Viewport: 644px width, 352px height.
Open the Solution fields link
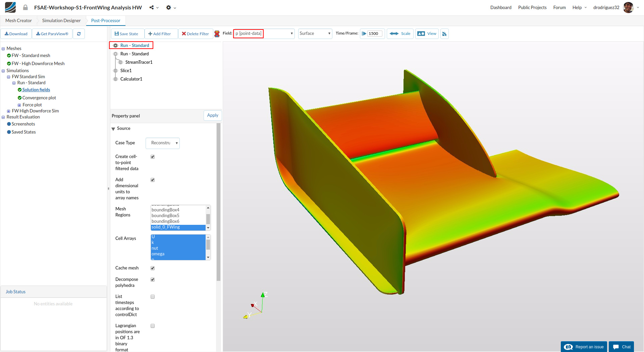[36, 90]
